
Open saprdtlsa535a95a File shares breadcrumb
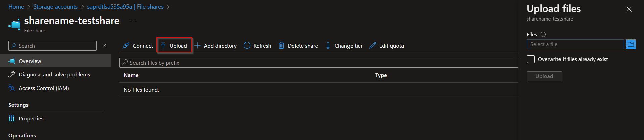pos(125,7)
